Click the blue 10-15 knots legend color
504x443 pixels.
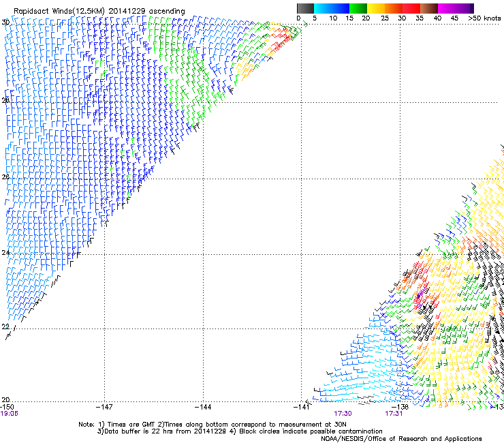click(340, 8)
